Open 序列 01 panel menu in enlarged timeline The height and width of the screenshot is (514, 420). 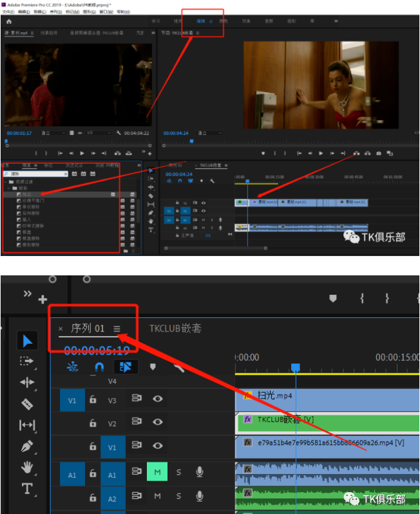coord(117,328)
